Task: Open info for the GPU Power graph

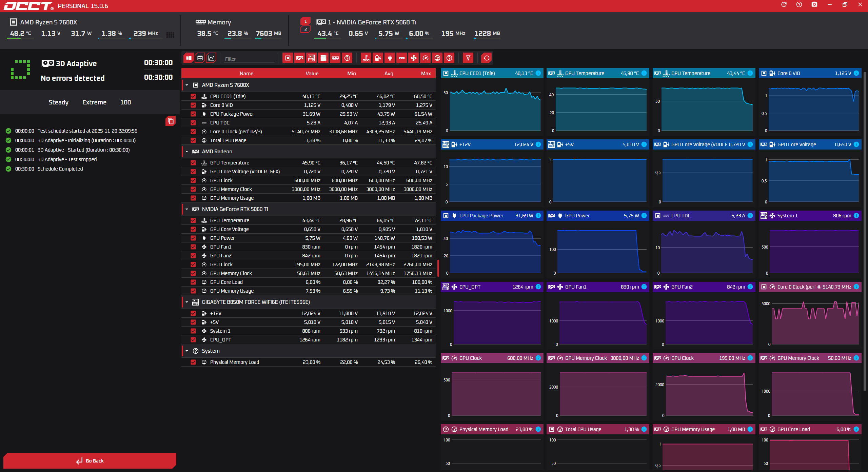Action: coord(644,216)
